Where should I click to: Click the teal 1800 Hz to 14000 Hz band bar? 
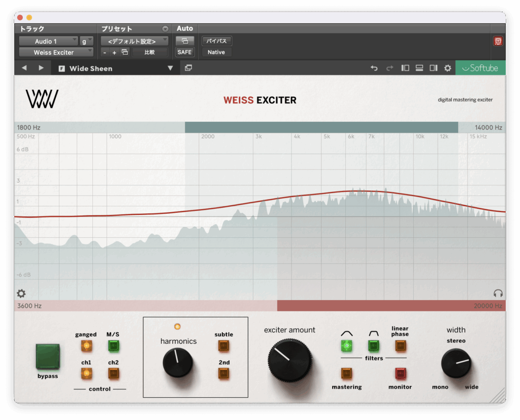(321, 127)
